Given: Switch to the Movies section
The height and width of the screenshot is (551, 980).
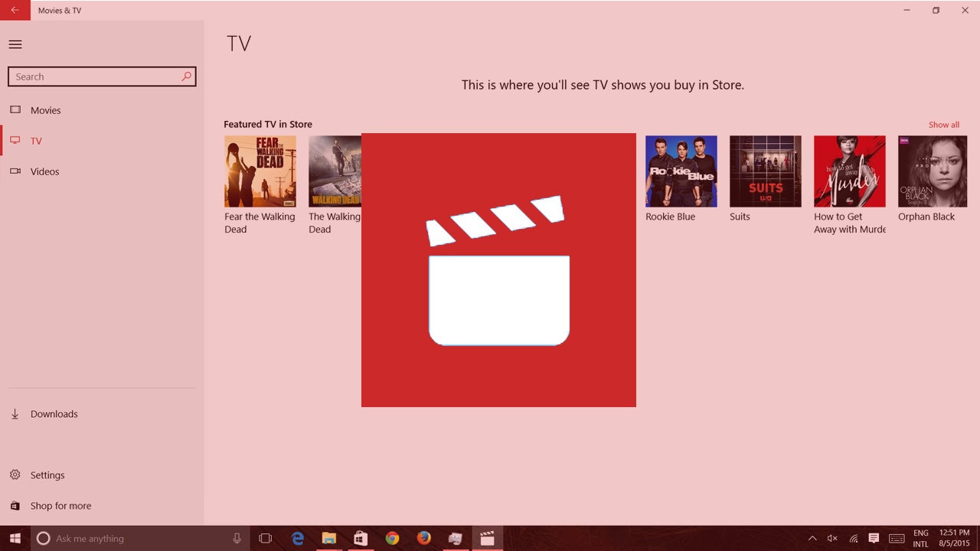Looking at the screenshot, I should (x=15, y=110).
